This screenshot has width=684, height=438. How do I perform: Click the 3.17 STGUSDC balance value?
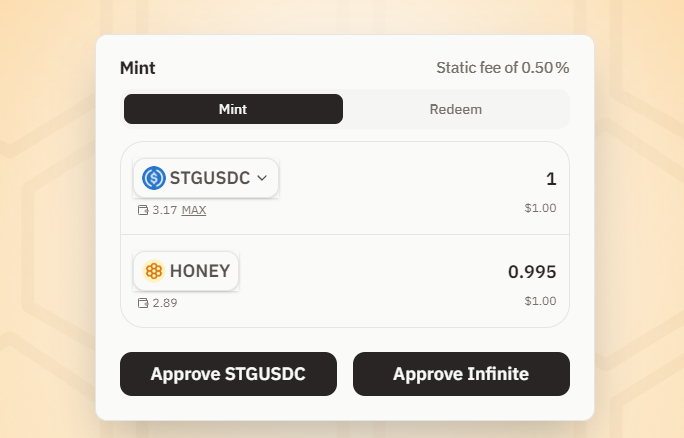click(x=165, y=210)
